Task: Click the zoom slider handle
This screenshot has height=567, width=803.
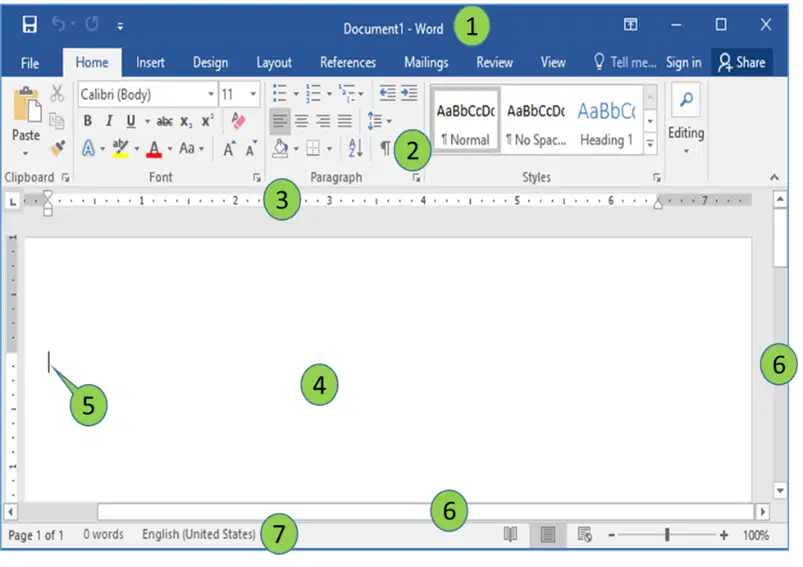Action: [x=667, y=535]
